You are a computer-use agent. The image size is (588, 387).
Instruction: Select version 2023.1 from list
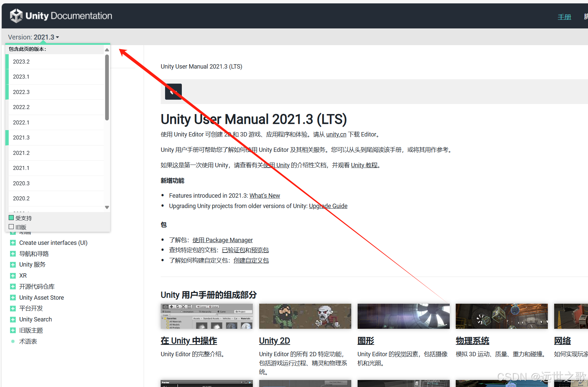coord(56,77)
